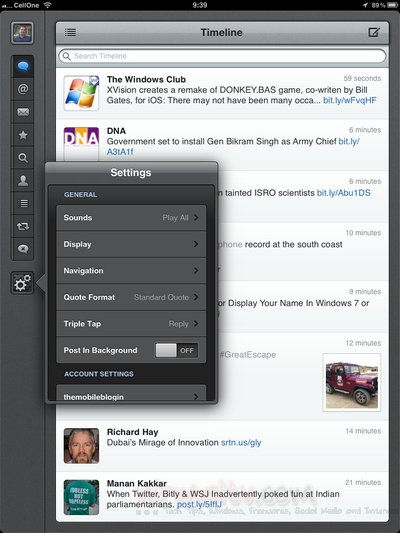The image size is (400, 533).
Task: Open the red jeep photo thumbnail
Action: tap(352, 382)
